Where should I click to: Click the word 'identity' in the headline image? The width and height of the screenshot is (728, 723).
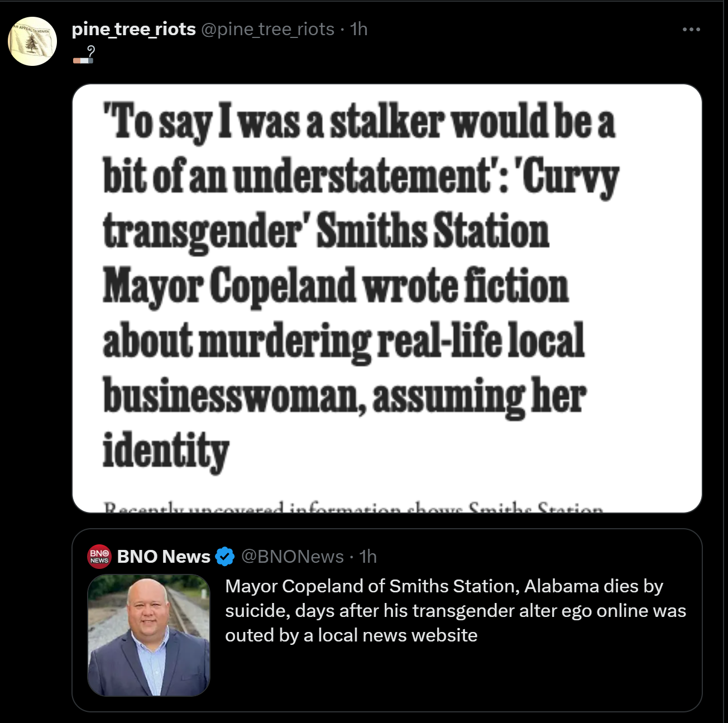tap(166, 451)
